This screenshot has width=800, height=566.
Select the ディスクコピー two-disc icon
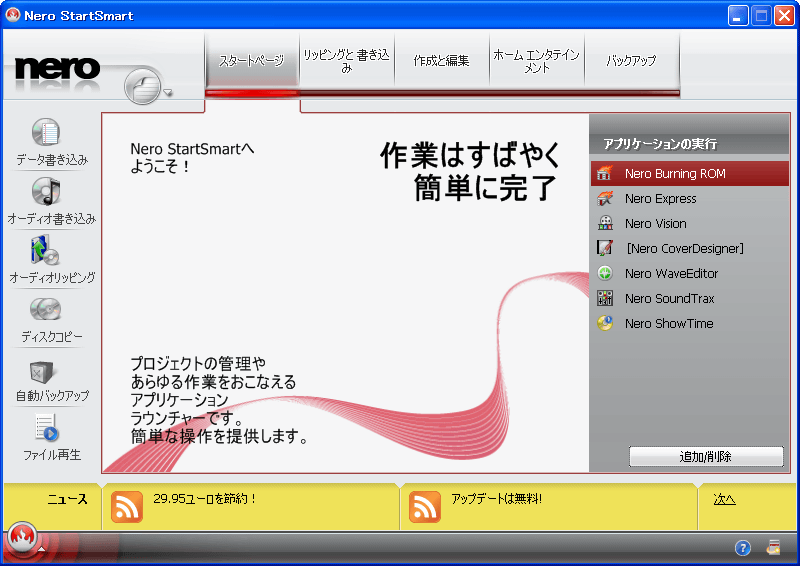pos(45,309)
